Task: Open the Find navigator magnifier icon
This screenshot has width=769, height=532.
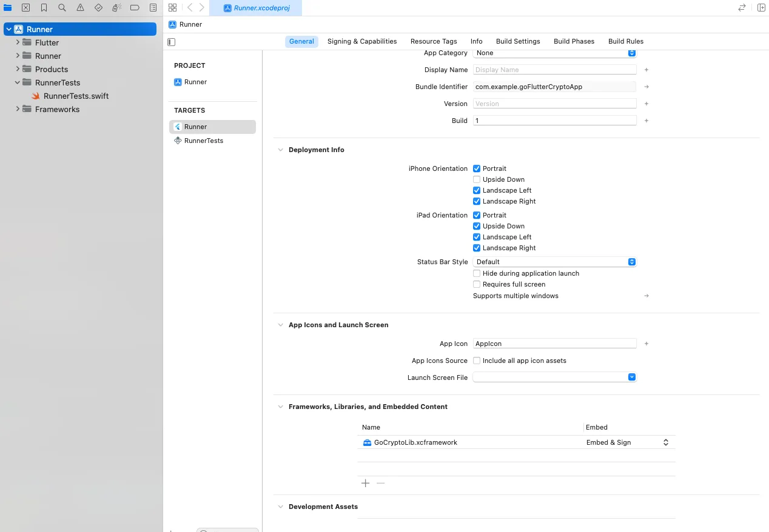Action: [x=62, y=8]
